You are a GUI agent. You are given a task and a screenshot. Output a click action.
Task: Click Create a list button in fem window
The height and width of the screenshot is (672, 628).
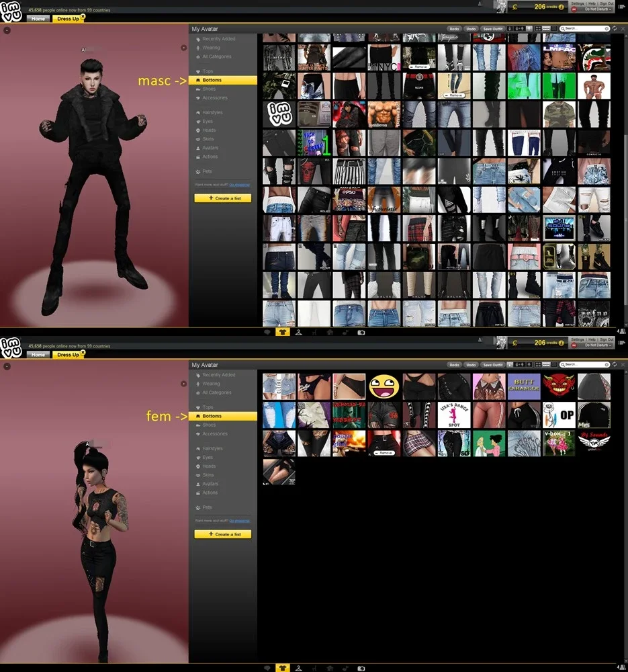[223, 534]
